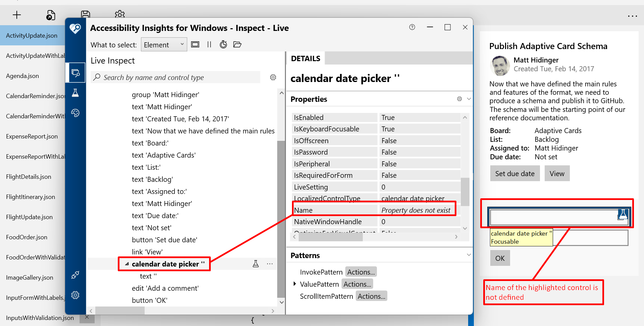The height and width of the screenshot is (326, 644).
Task: Open search settings gear beside the search box
Action: tap(273, 77)
